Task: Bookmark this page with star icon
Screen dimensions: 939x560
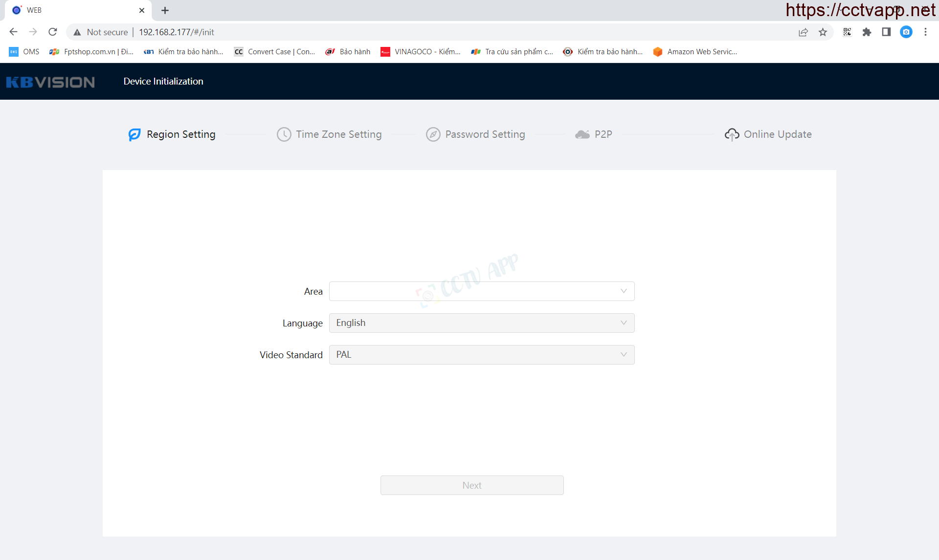Action: pyautogui.click(x=823, y=32)
